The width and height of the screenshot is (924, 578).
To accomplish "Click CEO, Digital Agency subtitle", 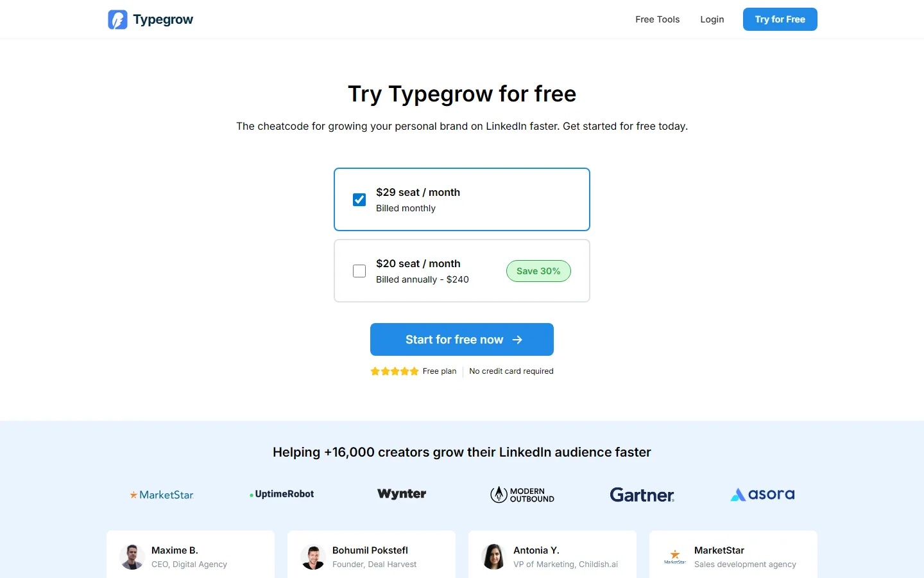I will [189, 565].
